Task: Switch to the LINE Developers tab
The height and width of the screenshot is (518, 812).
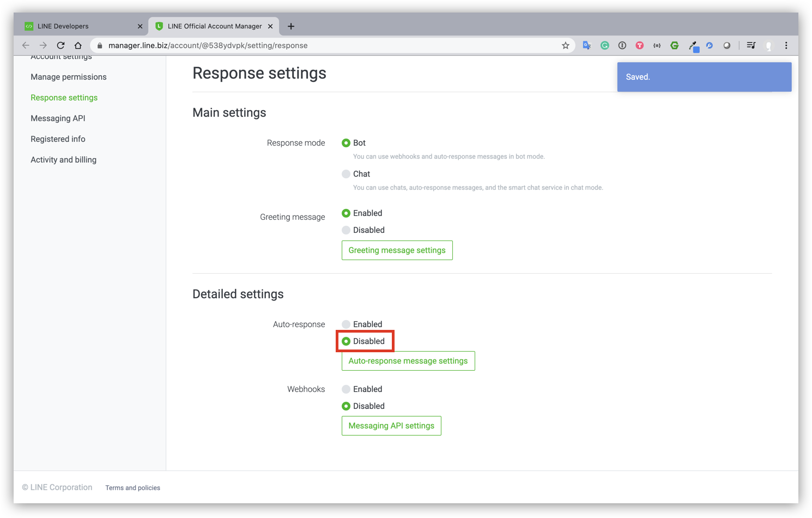Action: 82,26
